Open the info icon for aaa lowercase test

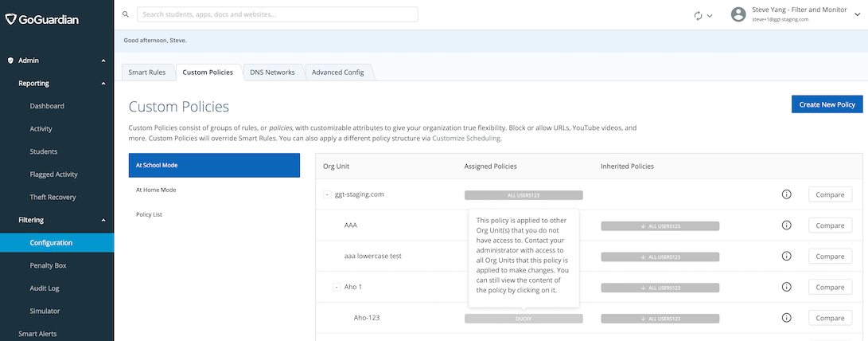click(786, 257)
